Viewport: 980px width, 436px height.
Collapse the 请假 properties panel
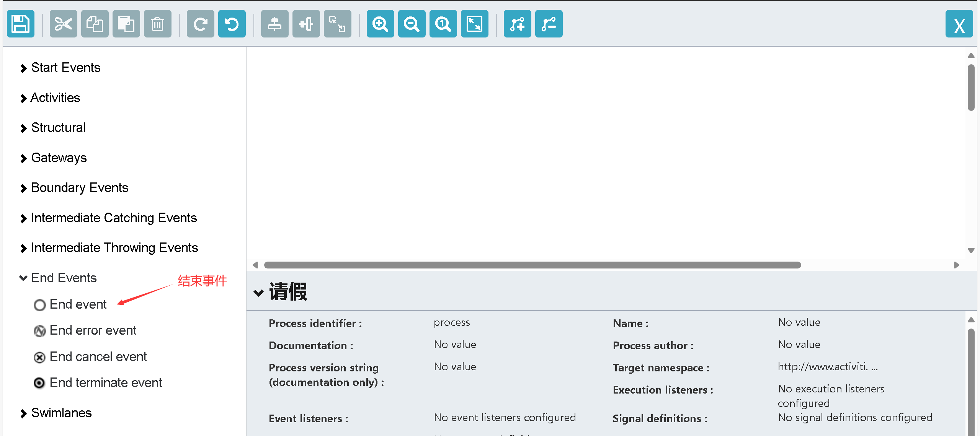click(259, 293)
